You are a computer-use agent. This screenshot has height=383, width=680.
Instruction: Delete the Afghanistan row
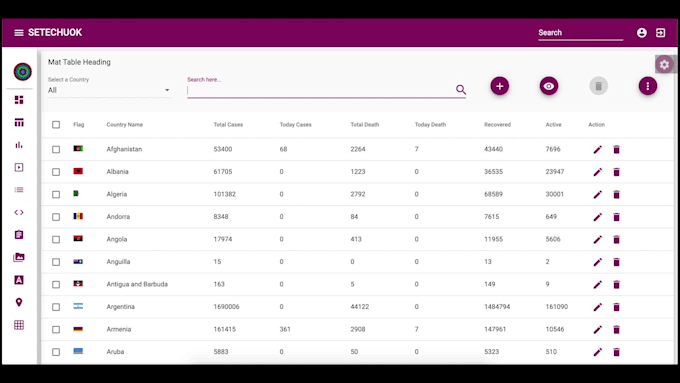616,150
